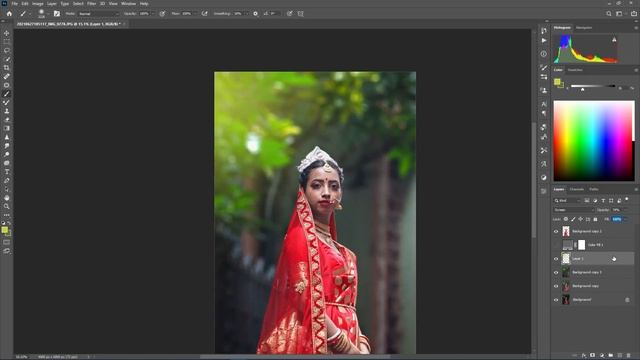Select the Dodge tool
The width and height of the screenshot is (640, 360).
7,154
